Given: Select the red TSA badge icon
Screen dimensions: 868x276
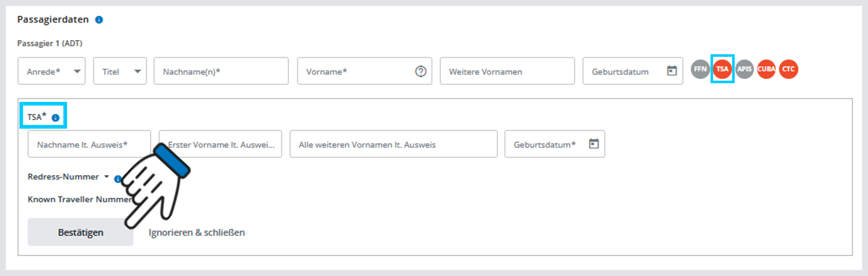Looking at the screenshot, I should coord(722,69).
